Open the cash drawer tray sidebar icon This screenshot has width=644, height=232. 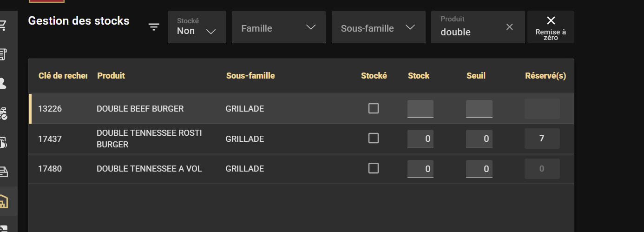coord(4,172)
